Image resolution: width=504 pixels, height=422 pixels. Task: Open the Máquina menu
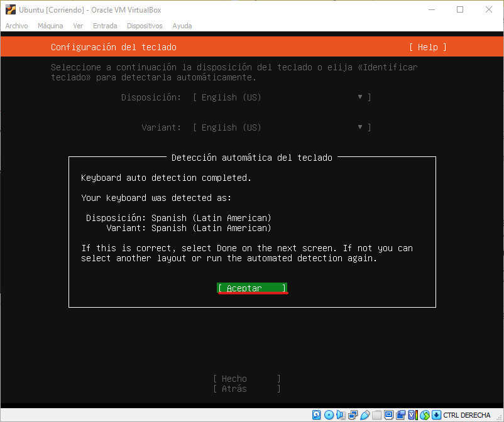coord(50,26)
